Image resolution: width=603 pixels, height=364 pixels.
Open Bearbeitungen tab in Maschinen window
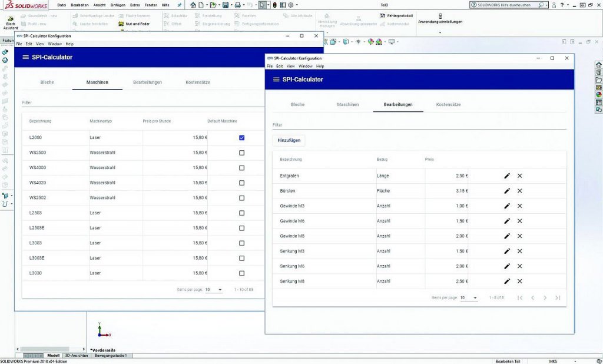pos(147,82)
